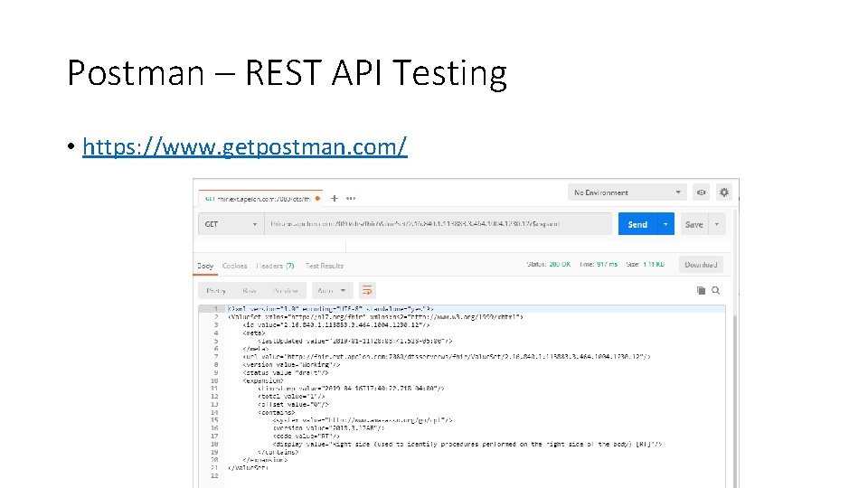This screenshot has width=868, height=488.
Task: Click the offset value "0" line
Action: click(293, 404)
